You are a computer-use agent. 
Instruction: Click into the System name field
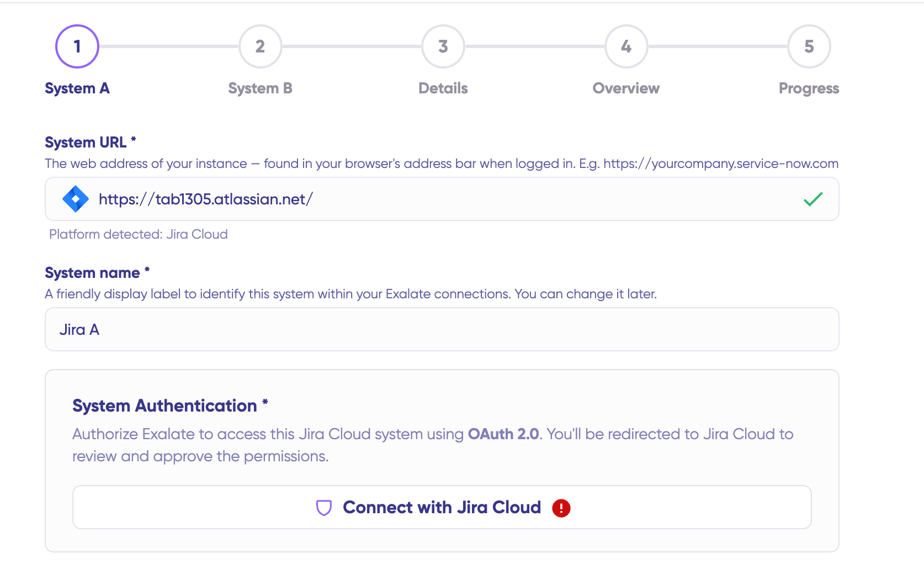pyautogui.click(x=442, y=329)
